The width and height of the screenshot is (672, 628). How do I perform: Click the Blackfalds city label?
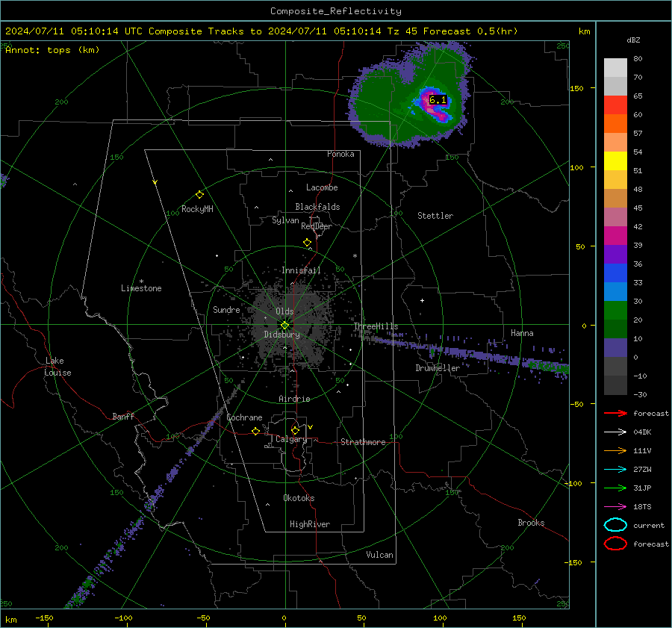point(317,207)
